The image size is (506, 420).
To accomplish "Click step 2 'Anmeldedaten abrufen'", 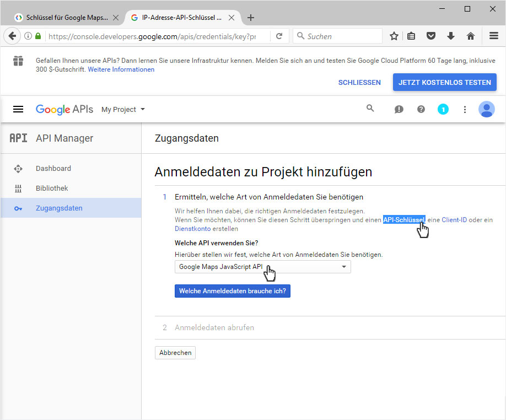I will pyautogui.click(x=214, y=327).
